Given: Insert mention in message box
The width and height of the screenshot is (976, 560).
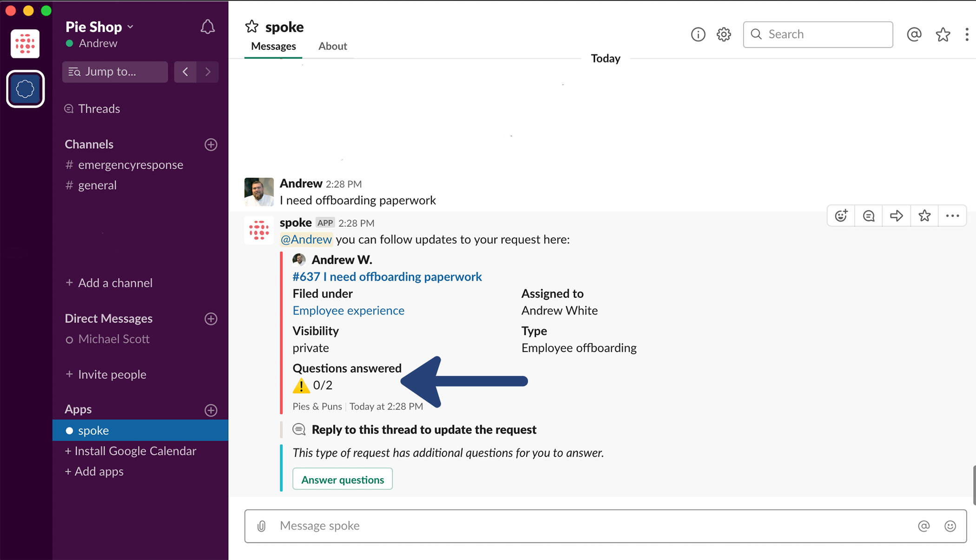Looking at the screenshot, I should click(x=924, y=526).
